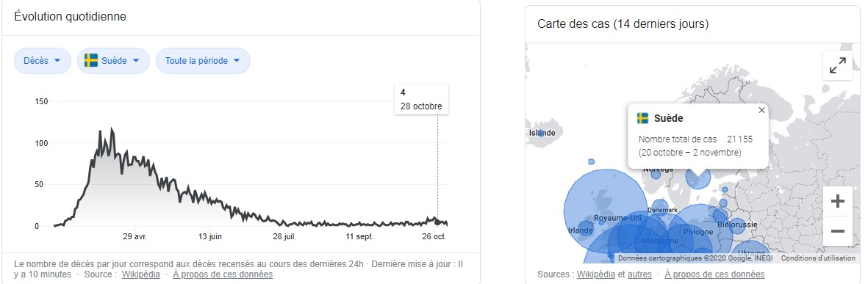
Task: Click the 28 octobre data point marker
Action: (437, 222)
